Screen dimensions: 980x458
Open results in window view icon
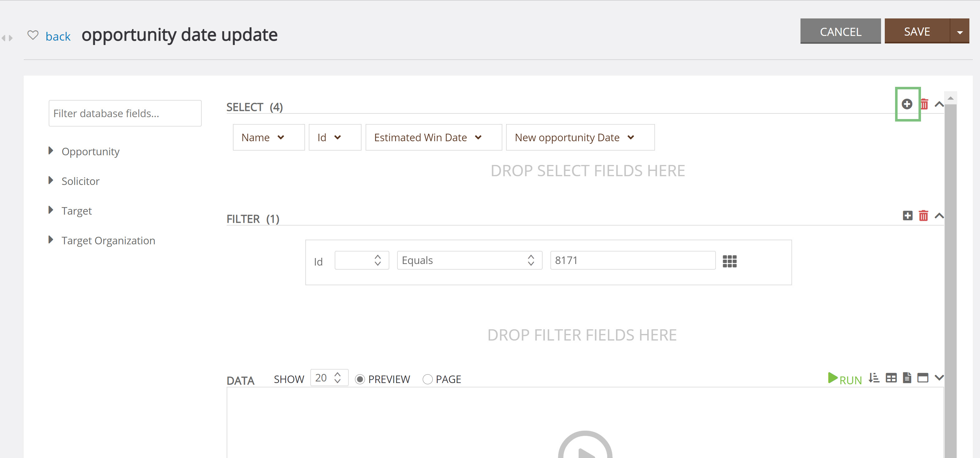pos(923,378)
